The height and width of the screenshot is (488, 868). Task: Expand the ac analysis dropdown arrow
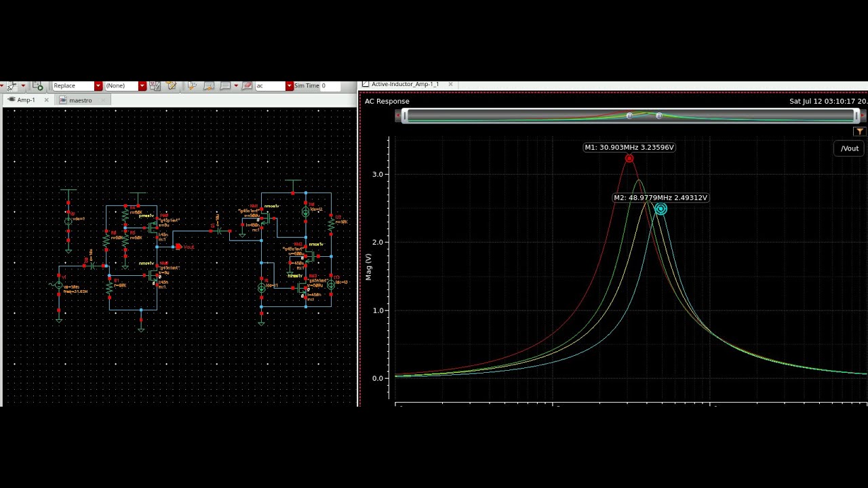pos(290,86)
